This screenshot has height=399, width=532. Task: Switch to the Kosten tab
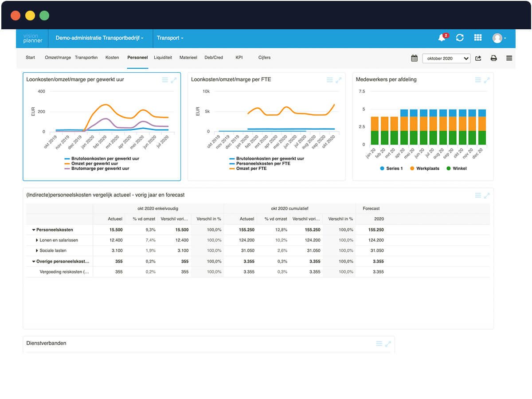tap(112, 58)
